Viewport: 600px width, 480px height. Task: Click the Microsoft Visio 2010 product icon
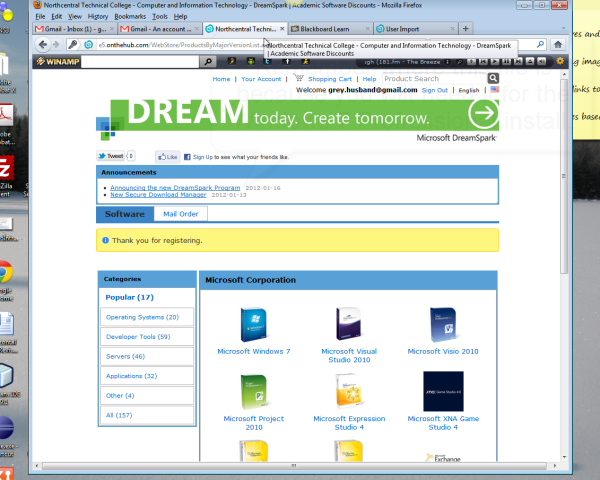tap(443, 325)
